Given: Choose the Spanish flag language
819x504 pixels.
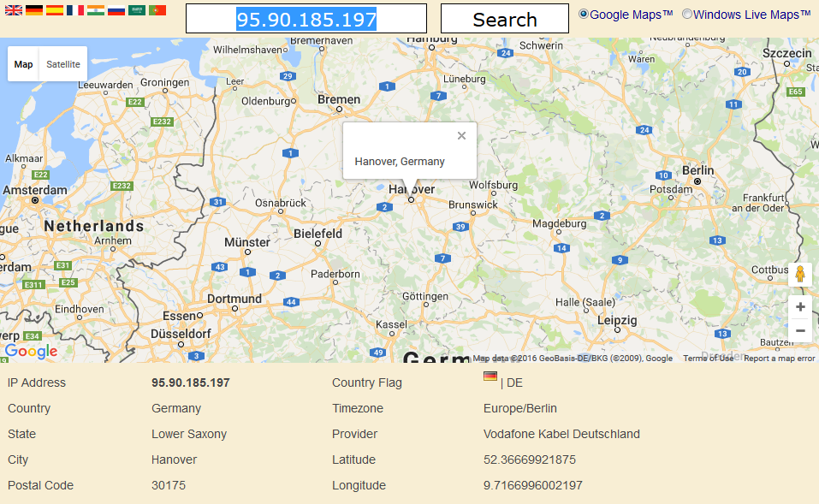Looking at the screenshot, I should 54,10.
